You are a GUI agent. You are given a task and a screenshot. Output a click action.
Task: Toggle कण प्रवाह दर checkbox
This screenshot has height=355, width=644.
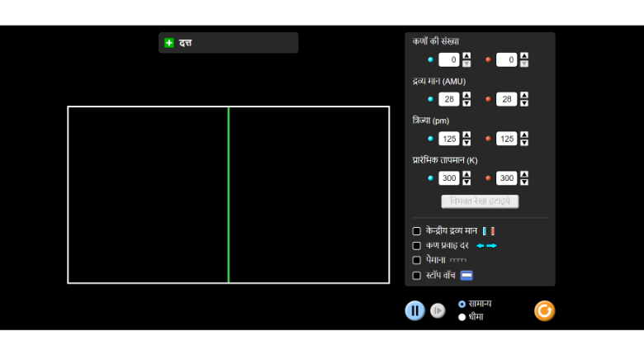click(417, 246)
